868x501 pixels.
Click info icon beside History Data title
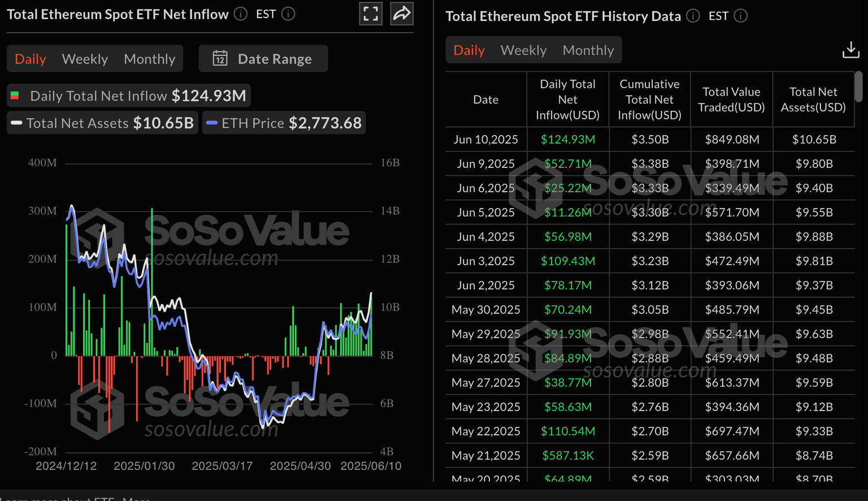693,16
